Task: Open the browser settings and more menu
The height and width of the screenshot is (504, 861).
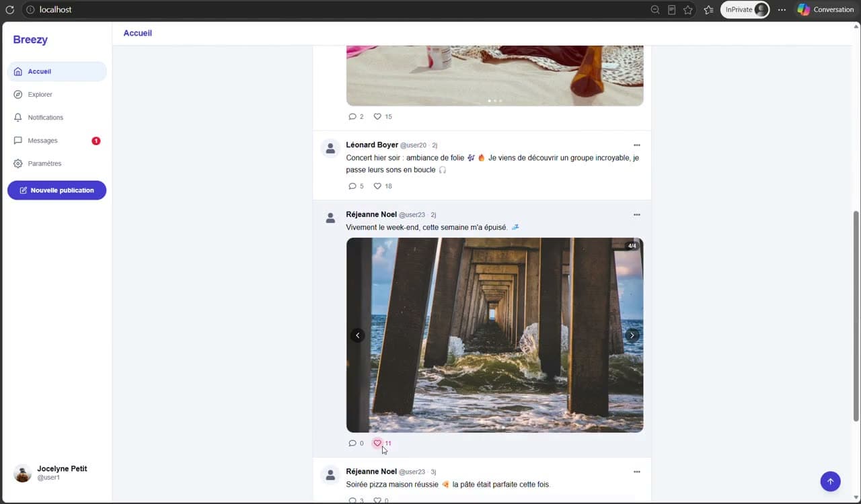Action: [782, 9]
